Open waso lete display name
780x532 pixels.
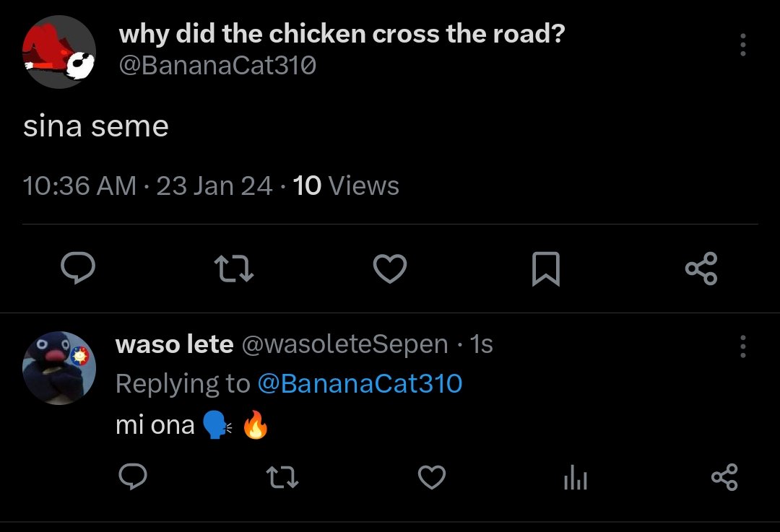(174, 344)
